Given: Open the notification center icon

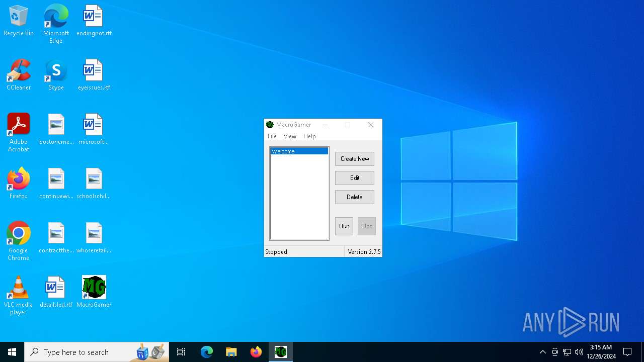Looking at the screenshot, I should click(x=627, y=352).
